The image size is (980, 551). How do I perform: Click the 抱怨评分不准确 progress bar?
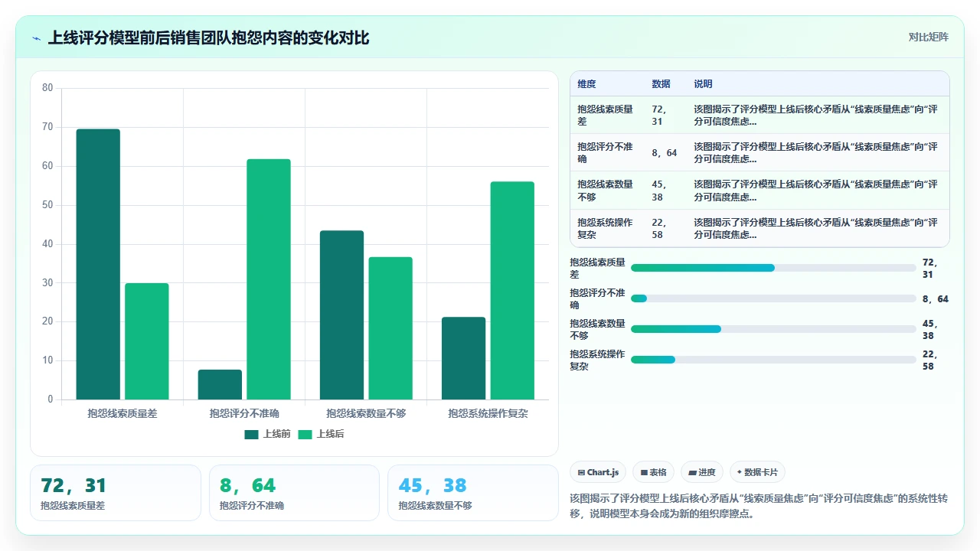click(x=773, y=298)
